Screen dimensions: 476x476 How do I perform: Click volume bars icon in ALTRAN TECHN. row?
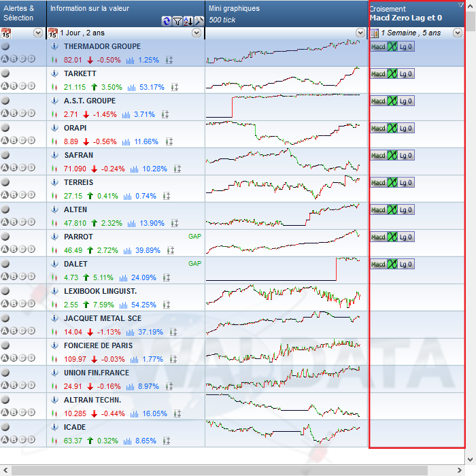click(134, 414)
